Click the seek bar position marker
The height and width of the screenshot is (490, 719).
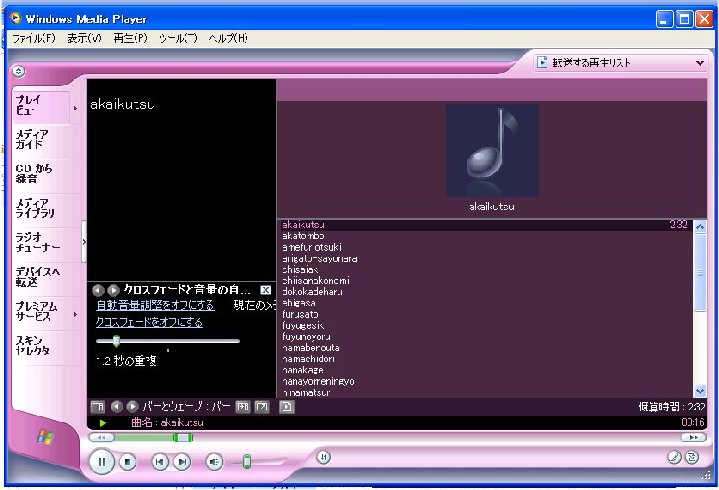(183, 437)
